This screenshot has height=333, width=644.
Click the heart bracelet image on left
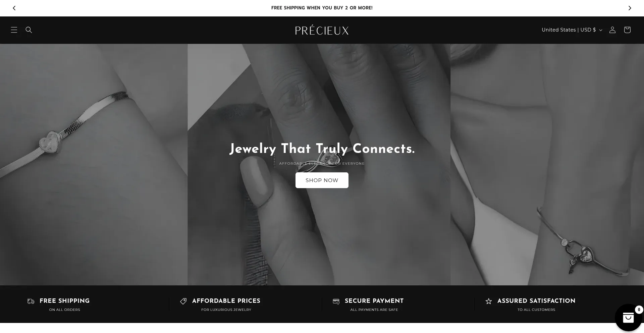pos(94,165)
